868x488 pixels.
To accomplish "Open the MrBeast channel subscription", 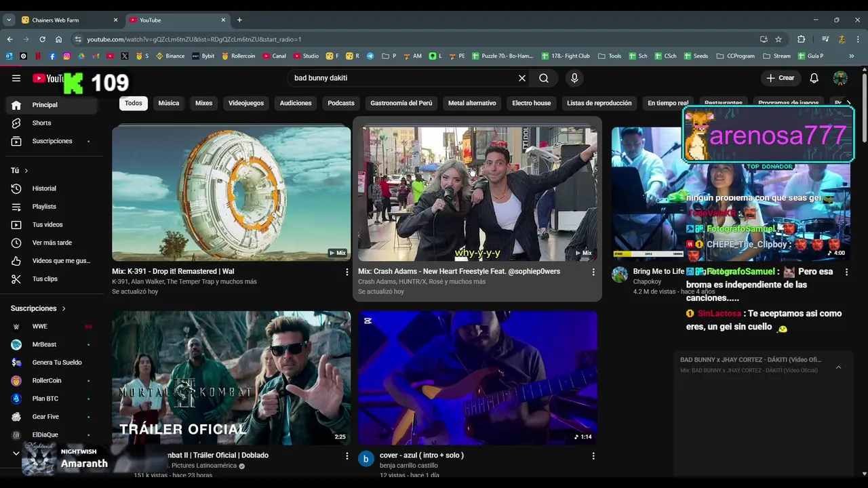I will (x=52, y=344).
